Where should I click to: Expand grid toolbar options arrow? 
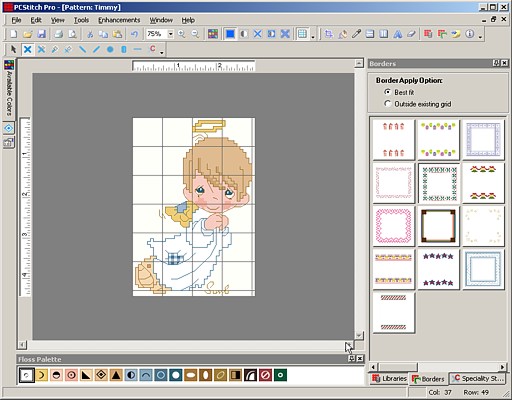pos(313,36)
